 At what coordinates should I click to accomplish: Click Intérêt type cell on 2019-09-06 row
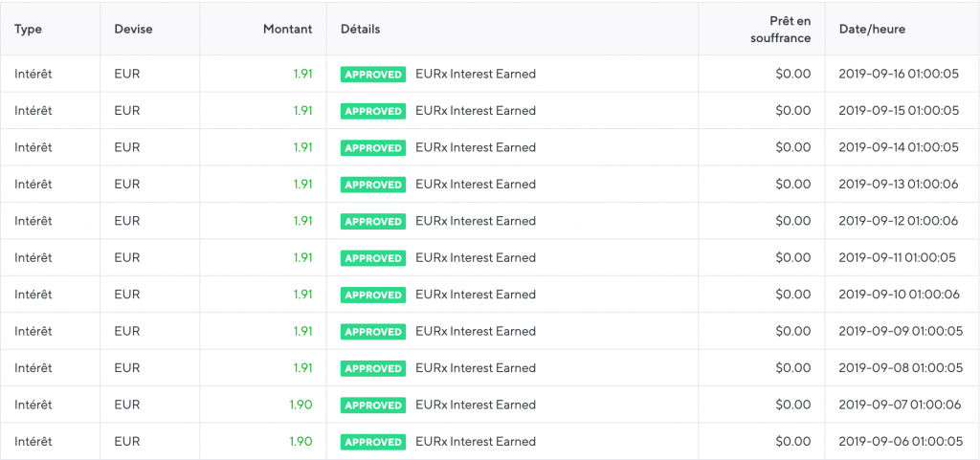[33, 442]
